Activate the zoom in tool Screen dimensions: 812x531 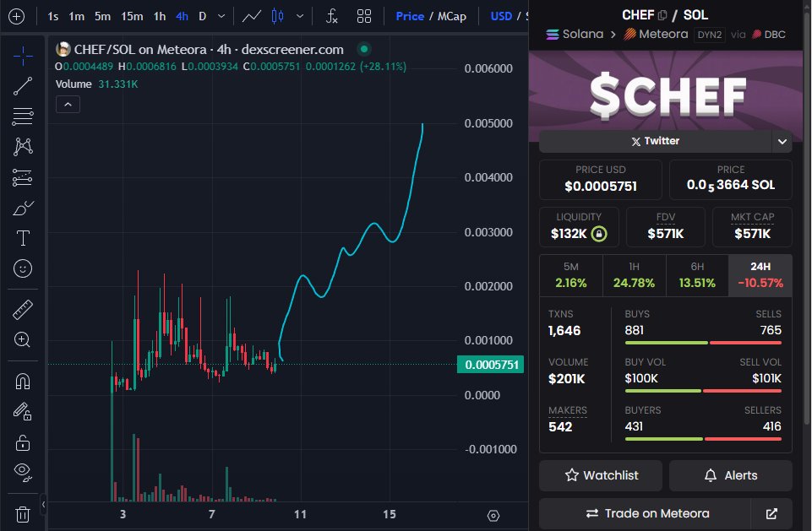pyautogui.click(x=23, y=340)
